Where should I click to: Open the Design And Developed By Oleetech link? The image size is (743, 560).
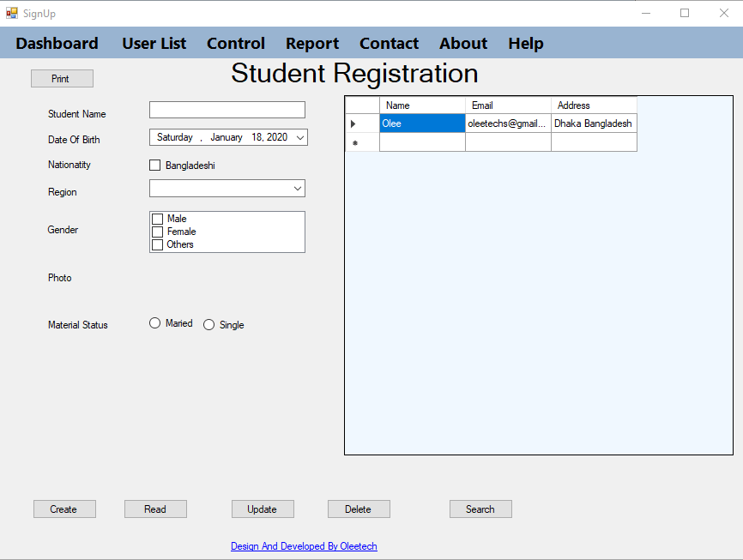pos(304,546)
